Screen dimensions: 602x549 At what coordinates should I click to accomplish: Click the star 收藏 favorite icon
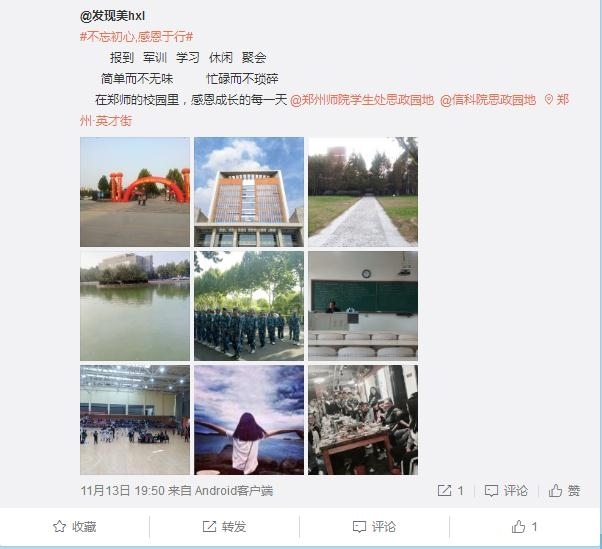click(60, 526)
